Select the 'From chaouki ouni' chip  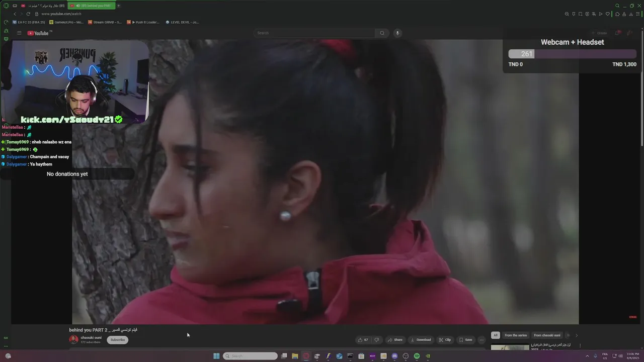coord(547,335)
